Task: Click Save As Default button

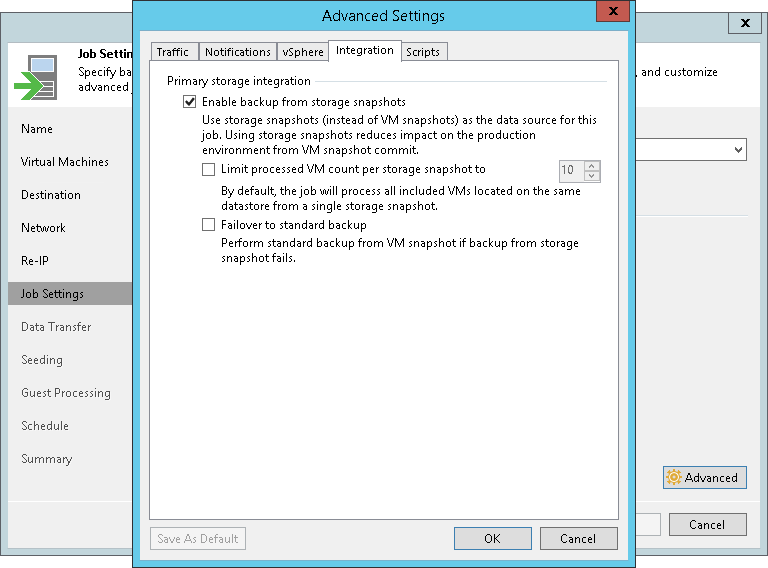Action: (x=198, y=539)
